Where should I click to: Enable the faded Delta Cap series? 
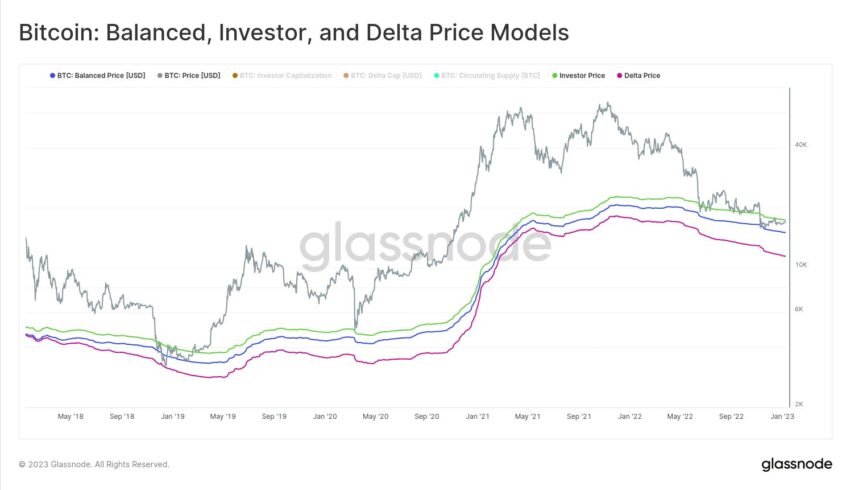[382, 75]
